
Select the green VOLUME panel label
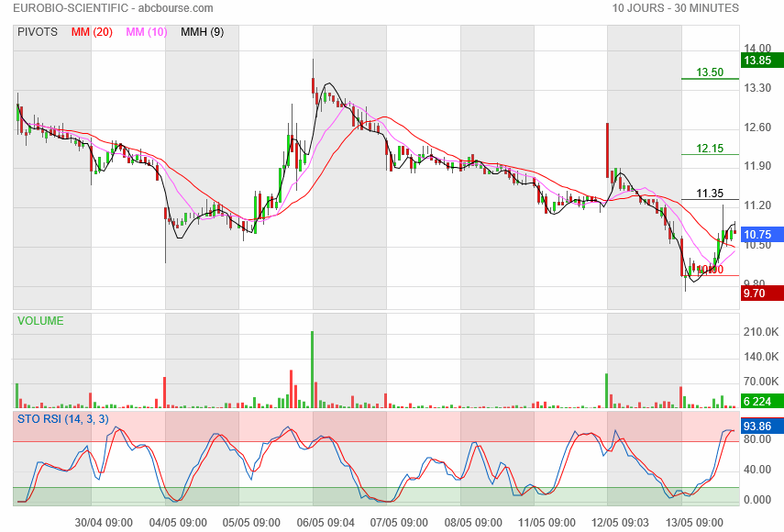[x=40, y=321]
